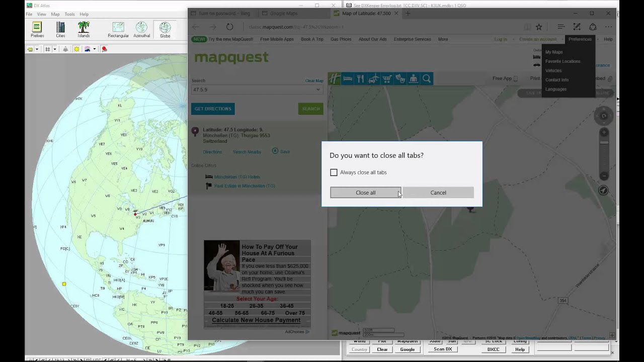This screenshot has height=362, width=644.
Task: Click Close all button in dialog
Action: click(x=365, y=193)
